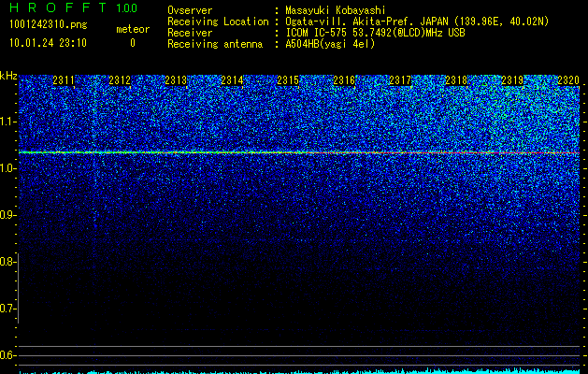Select the 1.1 frequency axis label
The image size is (588, 374).
pos(7,122)
